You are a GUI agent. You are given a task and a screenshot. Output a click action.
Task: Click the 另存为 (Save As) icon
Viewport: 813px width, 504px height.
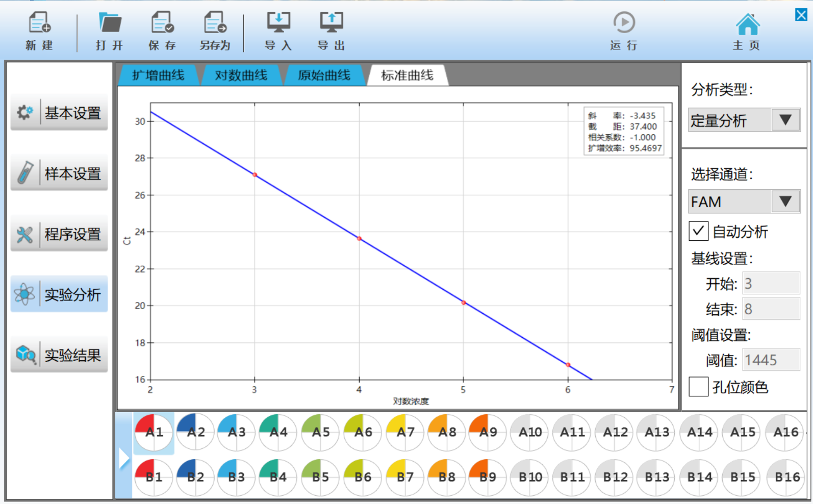coord(215,23)
